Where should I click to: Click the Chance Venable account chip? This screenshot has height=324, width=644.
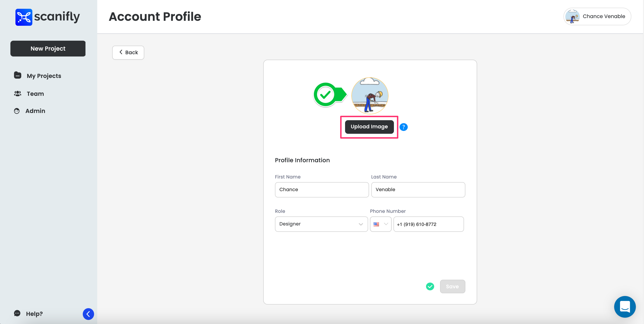[x=597, y=16]
